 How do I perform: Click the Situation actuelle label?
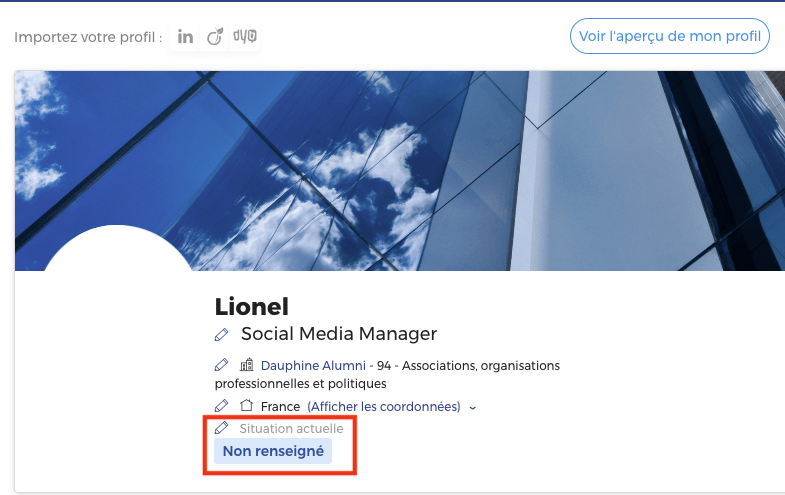point(291,429)
